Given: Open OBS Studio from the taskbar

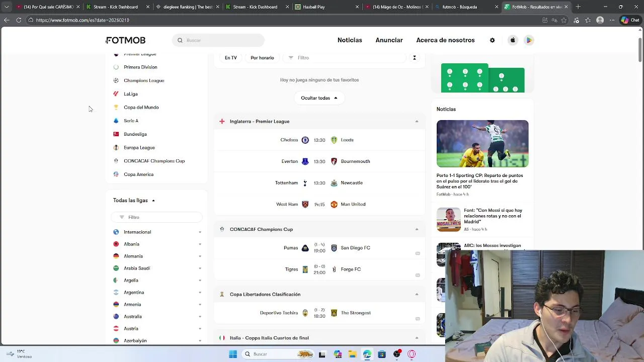Looking at the screenshot, I should (x=397, y=354).
